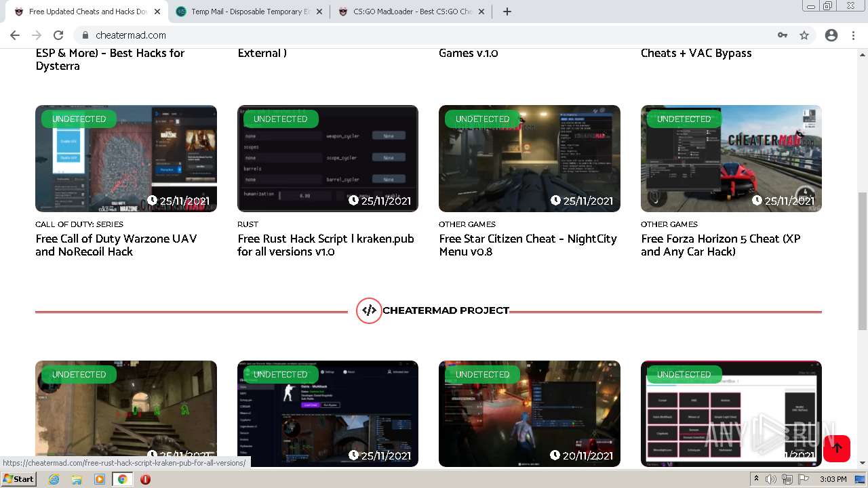Viewport: 868px width, 488px height.
Task: Click the red scroll-to-top arrow button
Action: (x=837, y=448)
